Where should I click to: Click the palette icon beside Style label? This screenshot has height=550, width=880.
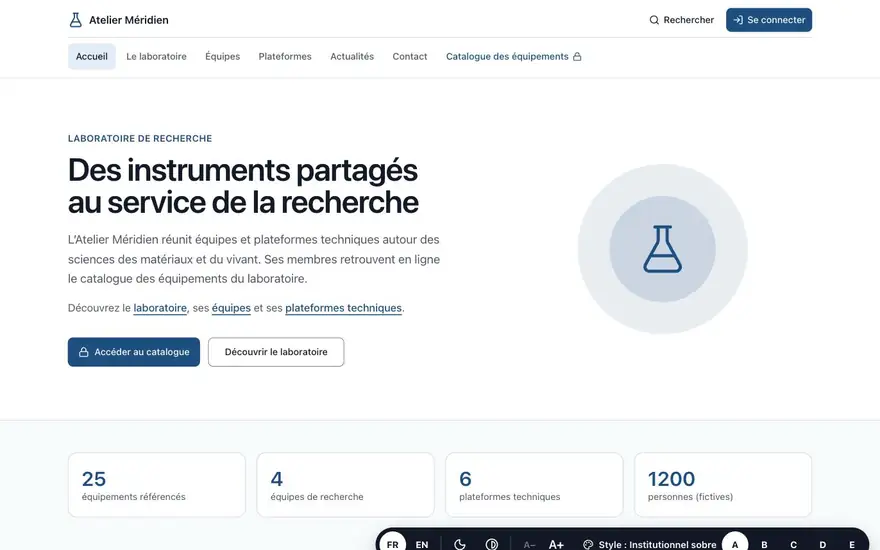(588, 544)
